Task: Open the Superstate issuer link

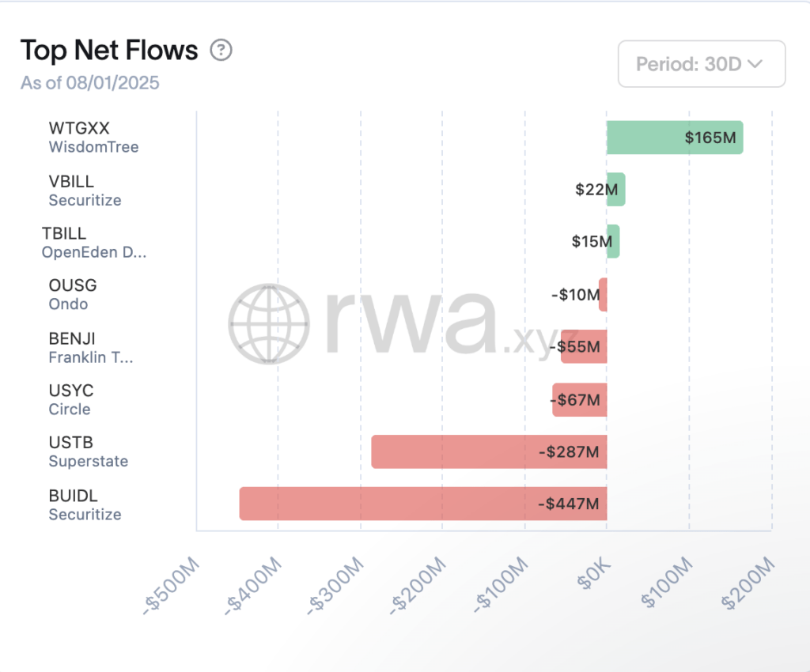Action: 88,461
